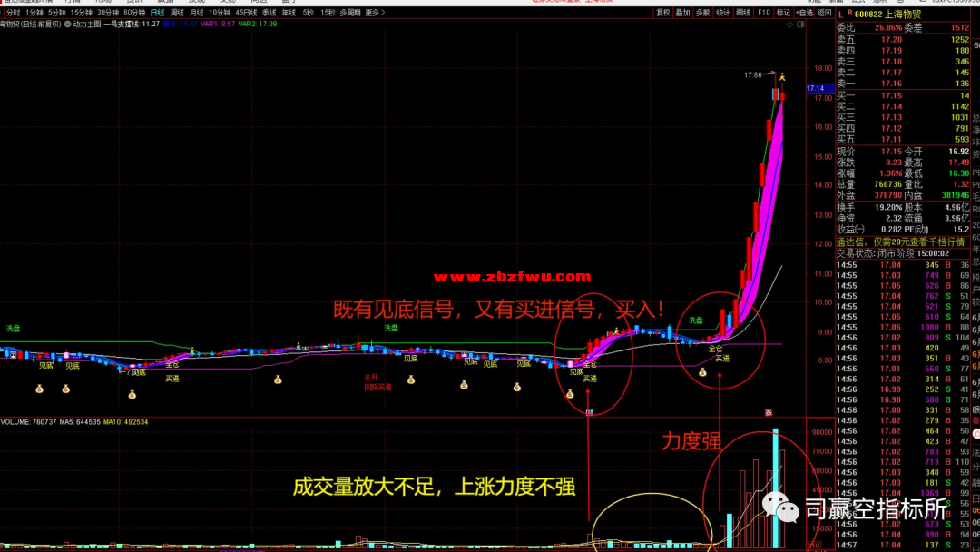Image resolution: width=980 pixels, height=552 pixels.
Task: Click the VAR1: 8.57 indicator value
Action: pyautogui.click(x=218, y=25)
